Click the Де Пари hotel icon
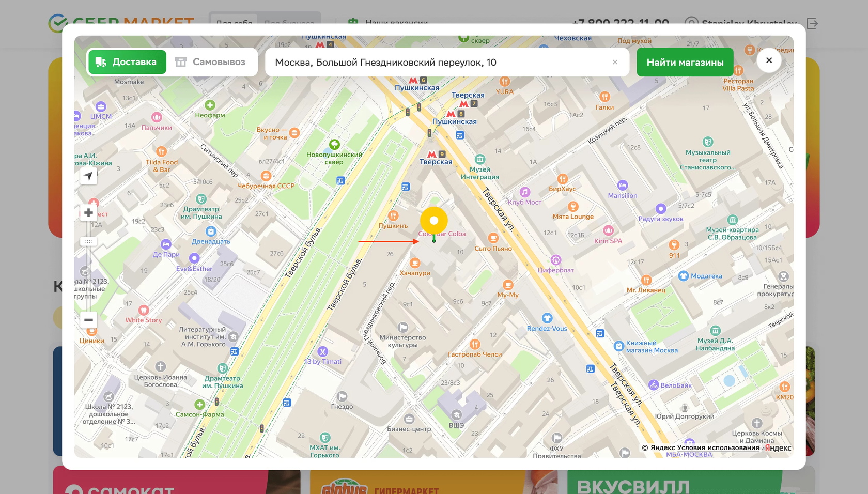Screen dimensions: 868x494 166,244
